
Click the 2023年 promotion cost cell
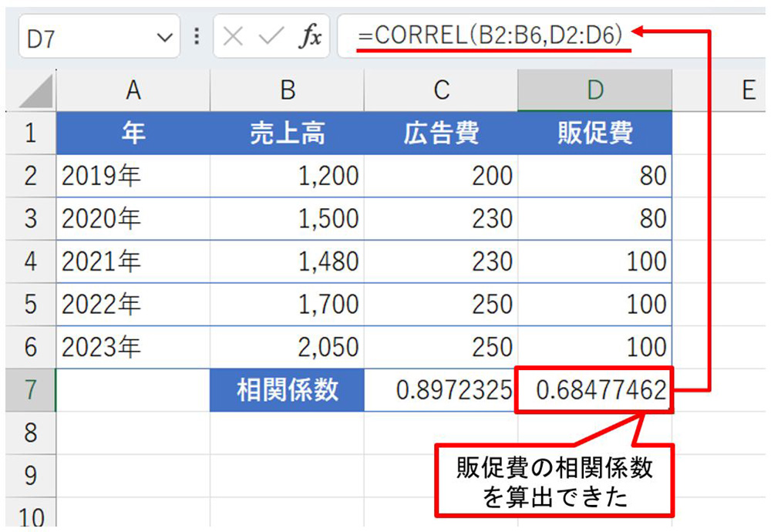tap(595, 347)
